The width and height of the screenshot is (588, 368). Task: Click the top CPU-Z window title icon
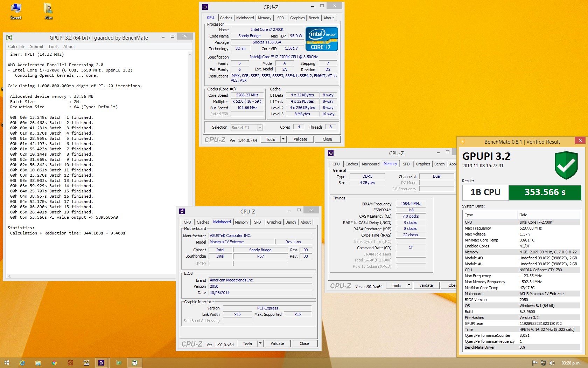pyautogui.click(x=205, y=7)
